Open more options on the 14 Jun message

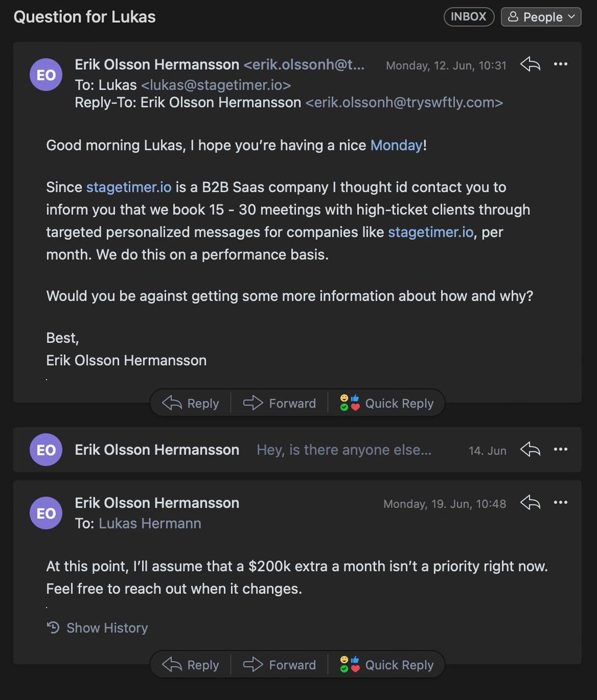pos(560,450)
